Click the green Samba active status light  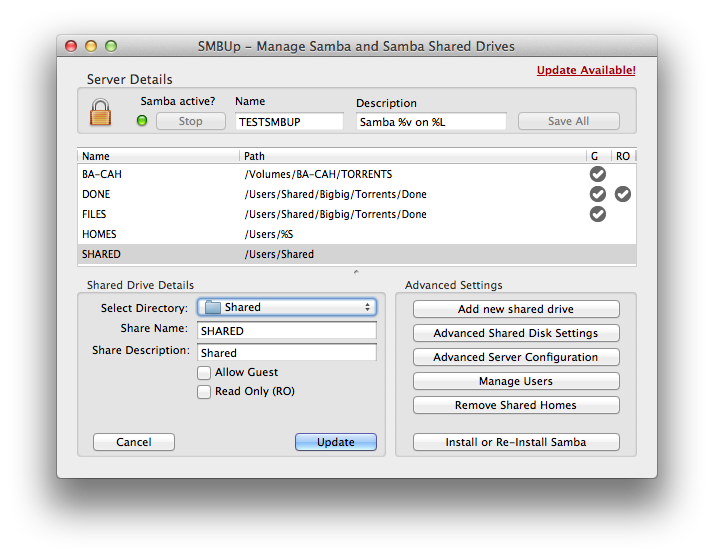click(x=142, y=121)
